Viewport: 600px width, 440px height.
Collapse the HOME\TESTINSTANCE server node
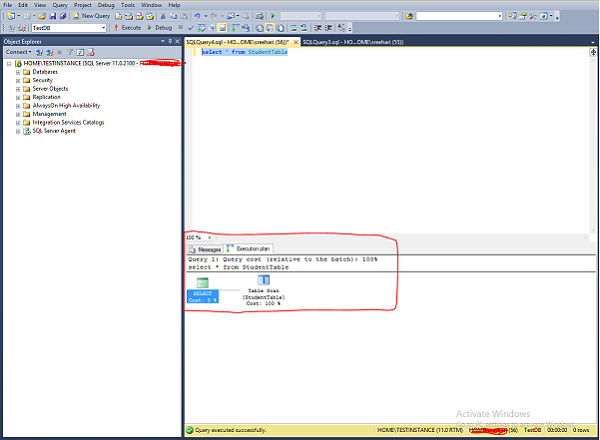tap(9, 64)
